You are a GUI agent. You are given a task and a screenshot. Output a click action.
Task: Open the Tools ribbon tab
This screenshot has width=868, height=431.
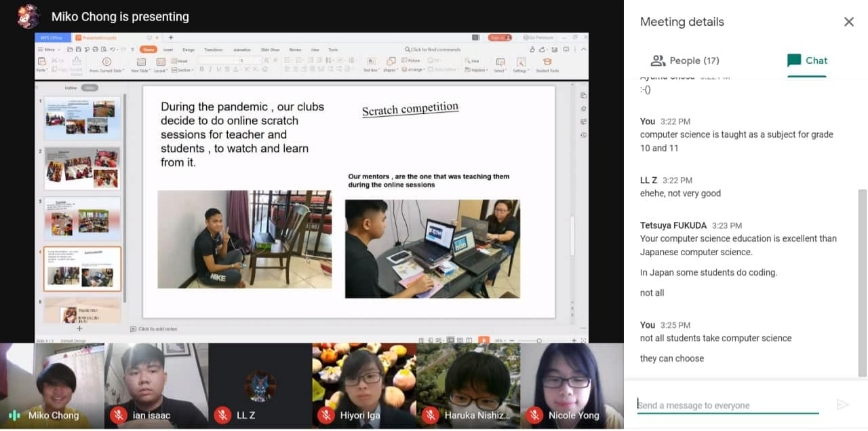point(333,50)
